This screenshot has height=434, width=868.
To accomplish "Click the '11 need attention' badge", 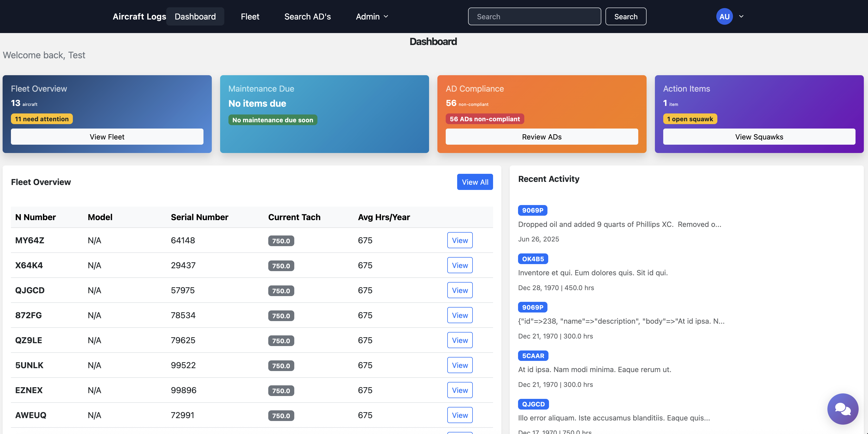I will point(41,119).
